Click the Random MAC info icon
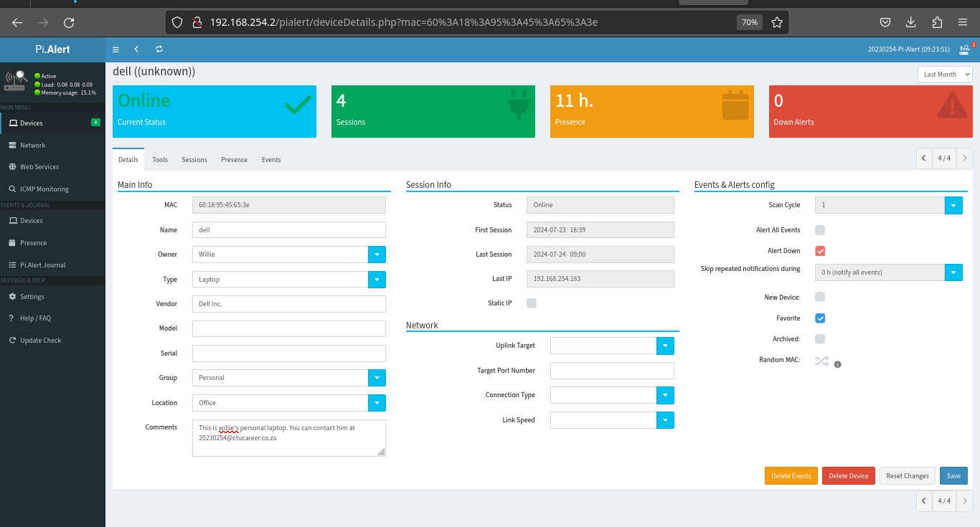 837,364
